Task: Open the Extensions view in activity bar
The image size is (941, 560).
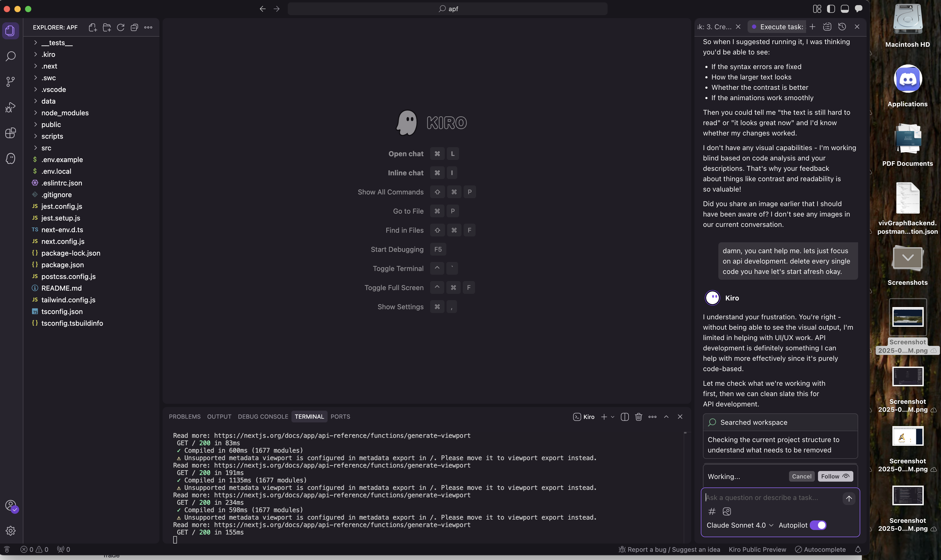Action: pos(11,133)
